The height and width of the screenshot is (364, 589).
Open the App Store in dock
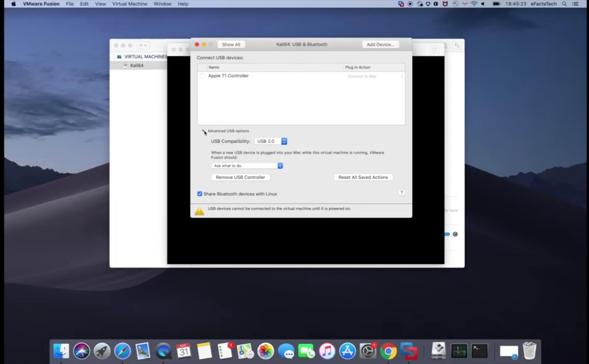point(348,351)
